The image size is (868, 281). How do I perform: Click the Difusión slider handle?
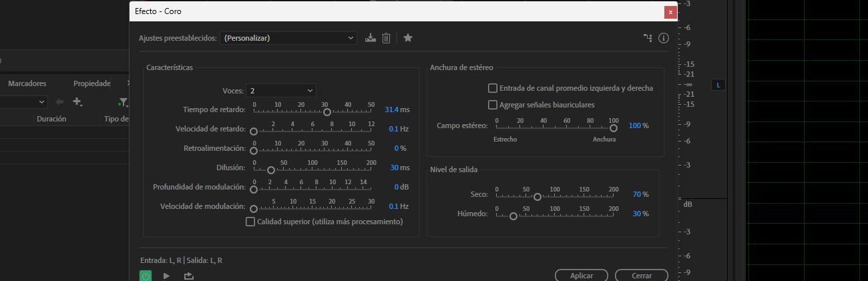(271, 170)
